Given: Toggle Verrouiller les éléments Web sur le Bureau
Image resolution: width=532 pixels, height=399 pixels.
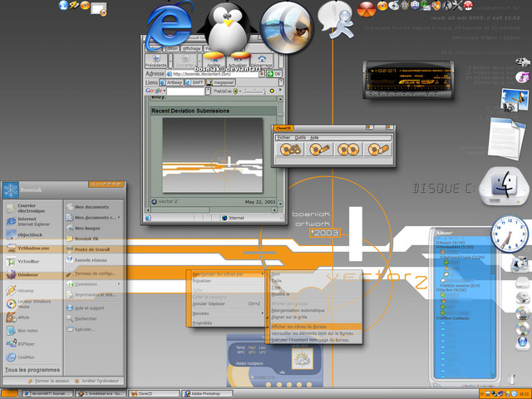Looking at the screenshot, I should point(313,333).
